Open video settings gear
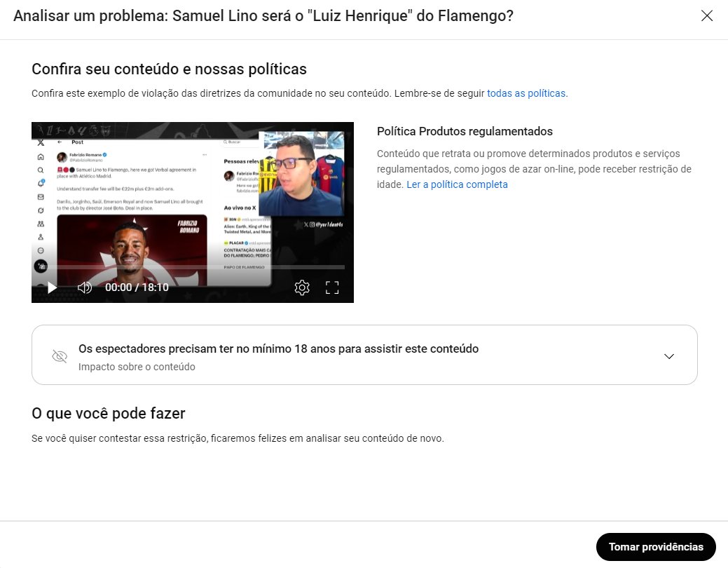This screenshot has height=568, width=728. click(x=302, y=288)
